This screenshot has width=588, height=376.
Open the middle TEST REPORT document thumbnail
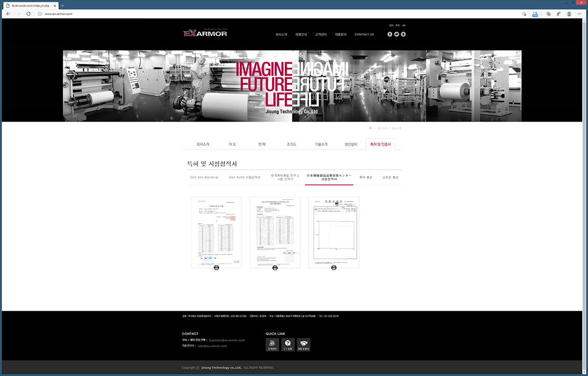(275, 232)
